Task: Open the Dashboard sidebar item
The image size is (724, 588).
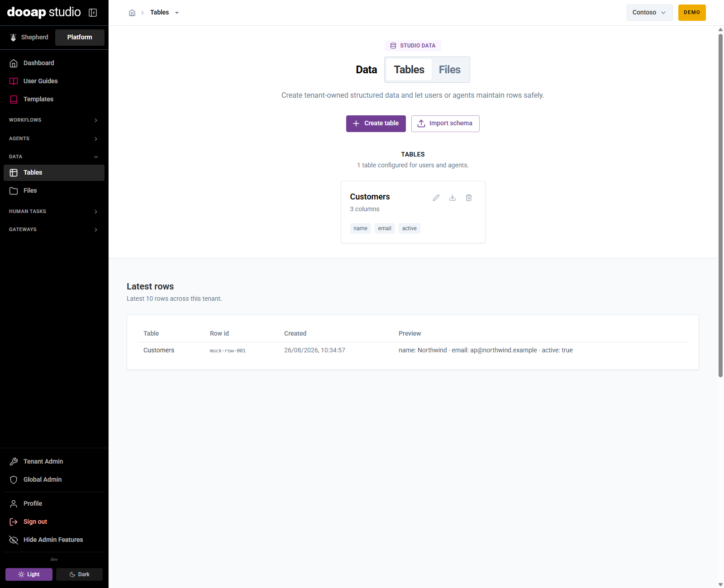Action: pos(54,63)
